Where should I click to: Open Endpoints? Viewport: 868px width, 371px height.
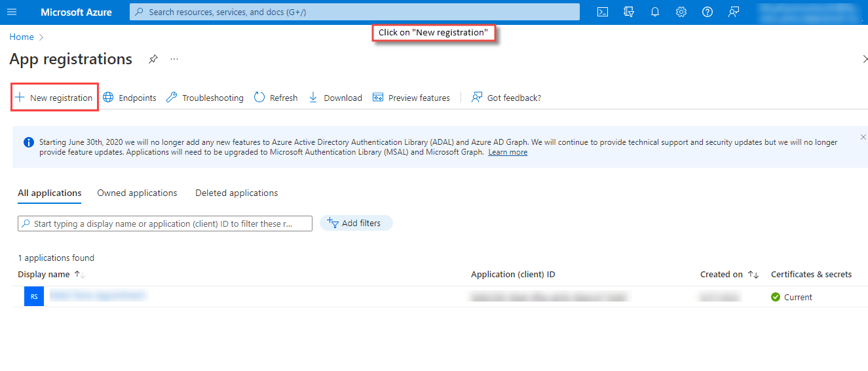(130, 98)
